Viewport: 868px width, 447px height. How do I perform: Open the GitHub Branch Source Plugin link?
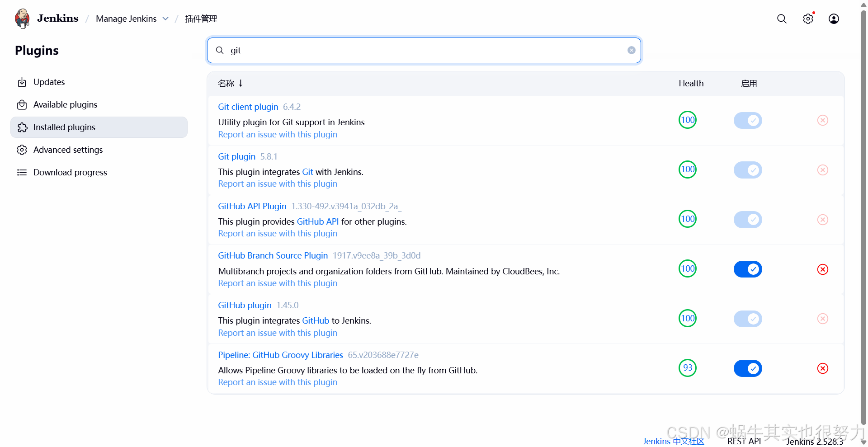(x=273, y=255)
